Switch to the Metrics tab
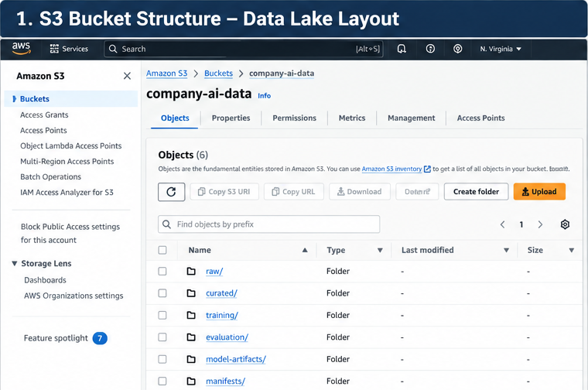 352,118
